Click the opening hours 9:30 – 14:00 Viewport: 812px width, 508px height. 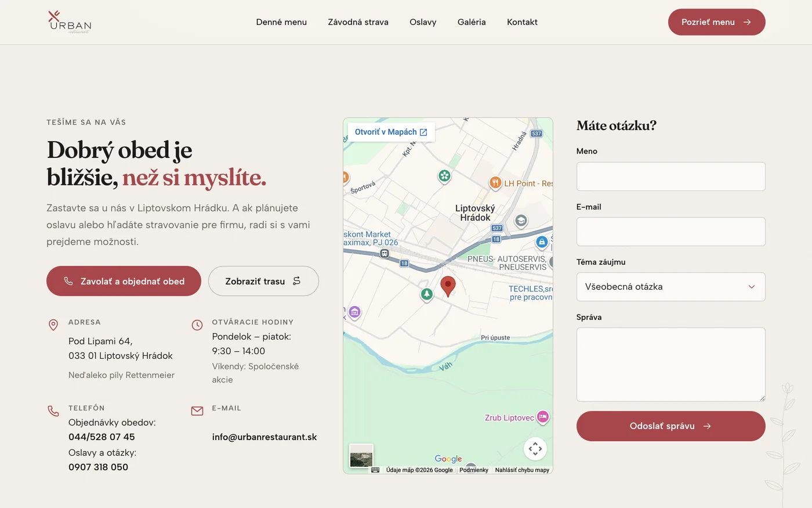tap(238, 351)
